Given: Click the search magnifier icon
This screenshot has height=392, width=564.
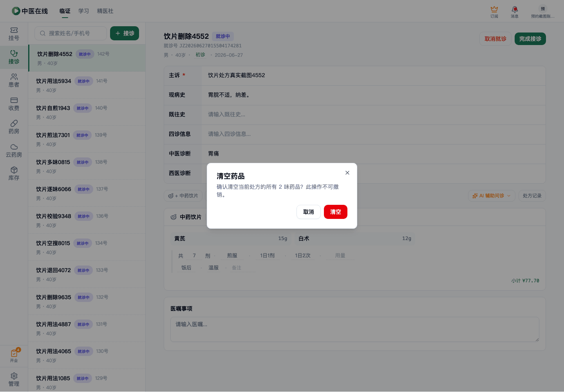Looking at the screenshot, I should (x=43, y=33).
